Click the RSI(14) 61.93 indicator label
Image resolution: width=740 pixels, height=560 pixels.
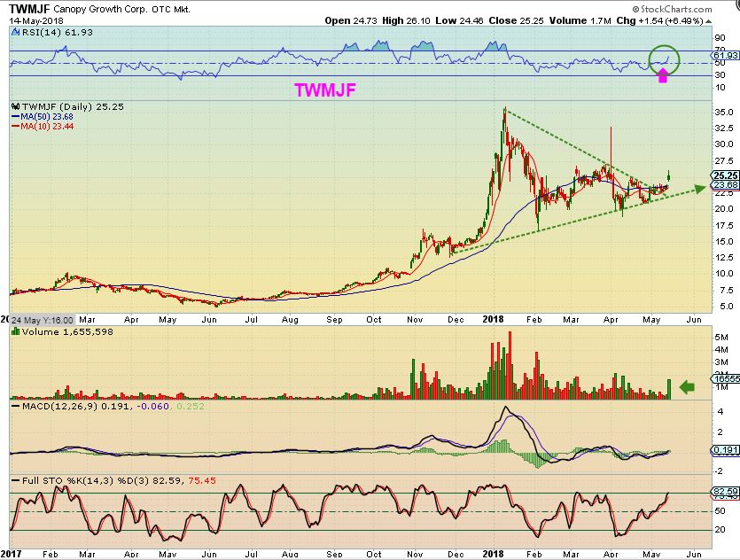[x=57, y=33]
